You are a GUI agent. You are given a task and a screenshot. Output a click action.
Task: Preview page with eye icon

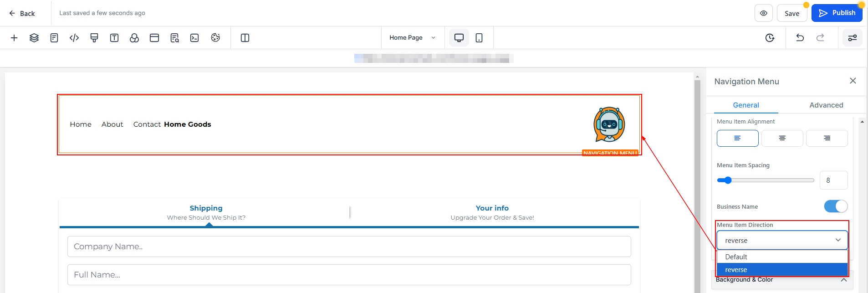(764, 13)
